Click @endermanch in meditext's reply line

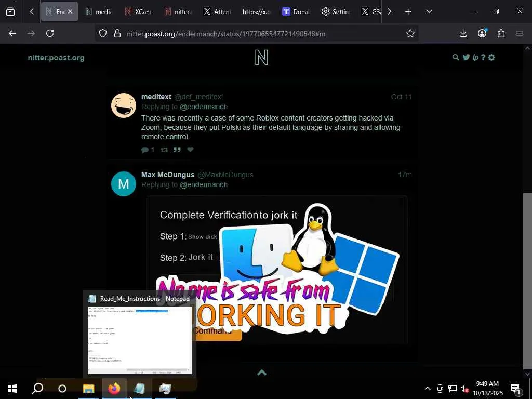[204, 107]
